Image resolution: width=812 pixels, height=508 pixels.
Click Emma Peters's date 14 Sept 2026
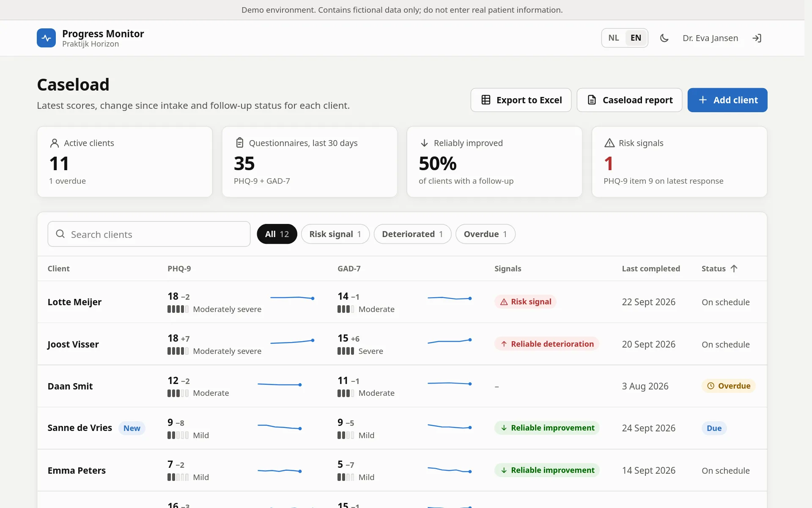point(648,470)
